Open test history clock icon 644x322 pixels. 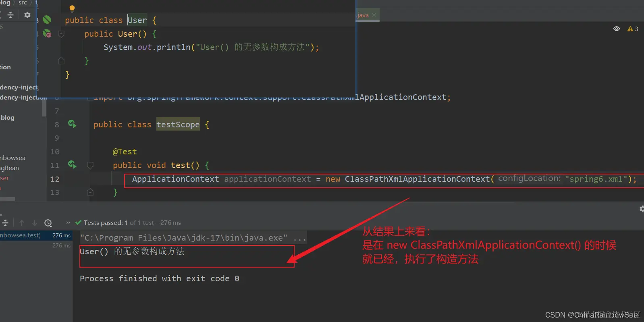(48, 223)
